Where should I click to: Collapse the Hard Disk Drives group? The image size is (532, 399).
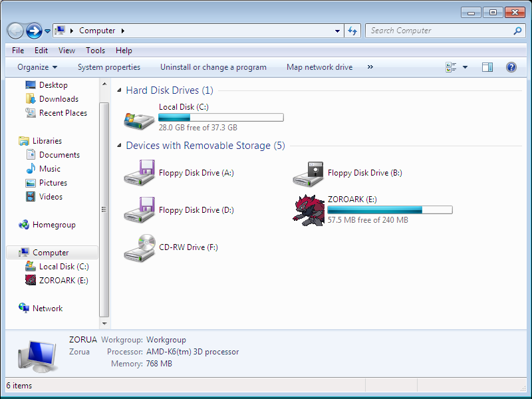click(x=119, y=90)
